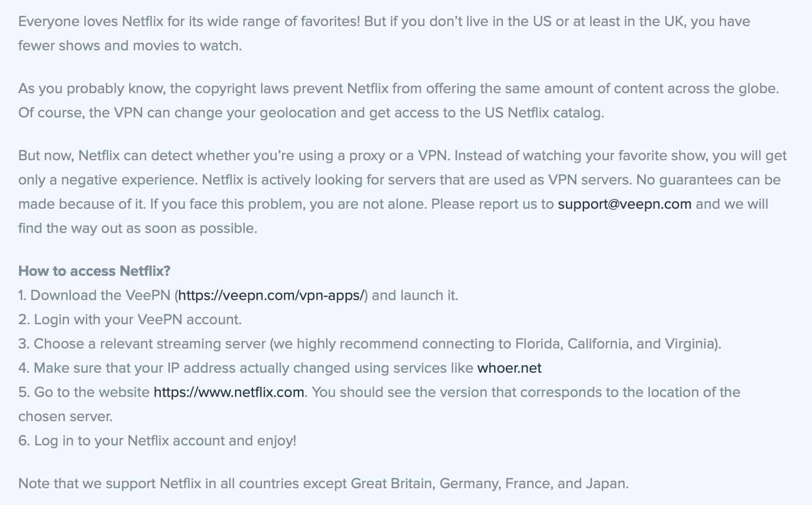
Task: Click 'find the way out as soon as possible' line
Action: pos(138,228)
